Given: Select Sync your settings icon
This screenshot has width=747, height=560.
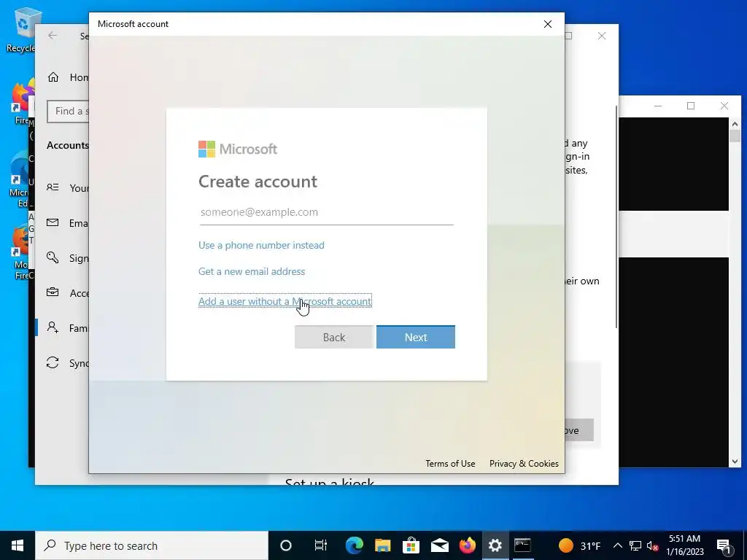Looking at the screenshot, I should [x=53, y=362].
